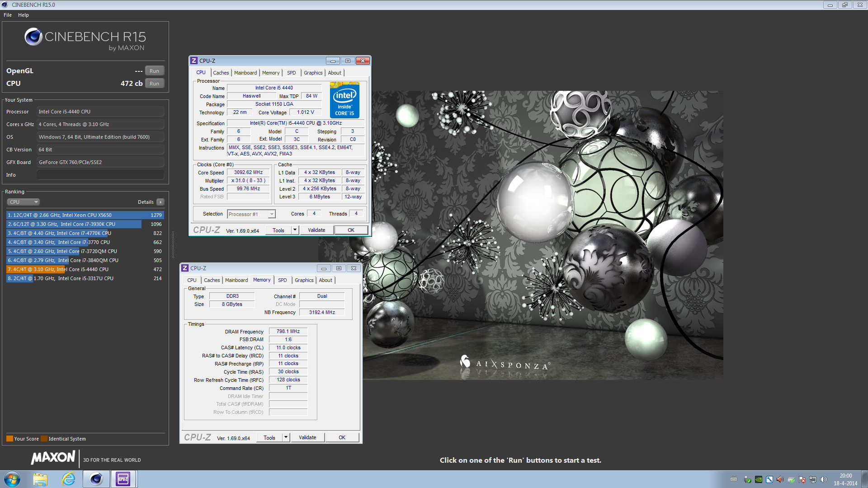Screen dimensions: 868x488
Task: Open Graphics tab in upper CPU-Z window
Action: pyautogui.click(x=313, y=73)
